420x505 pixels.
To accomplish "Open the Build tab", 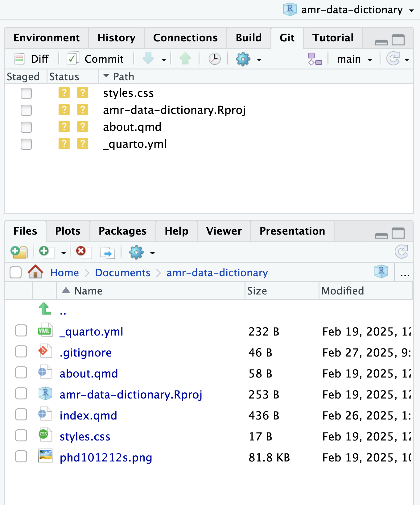I will pos(249,38).
